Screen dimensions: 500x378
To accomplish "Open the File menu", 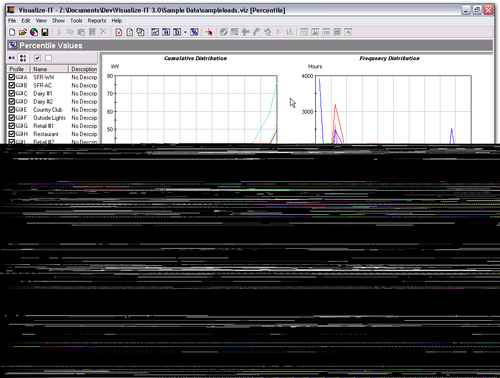I will [12, 21].
